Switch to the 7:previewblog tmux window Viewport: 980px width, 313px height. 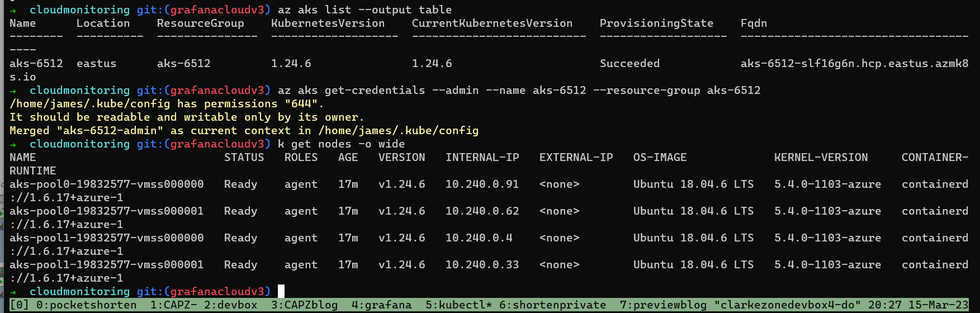pyautogui.click(x=663, y=305)
